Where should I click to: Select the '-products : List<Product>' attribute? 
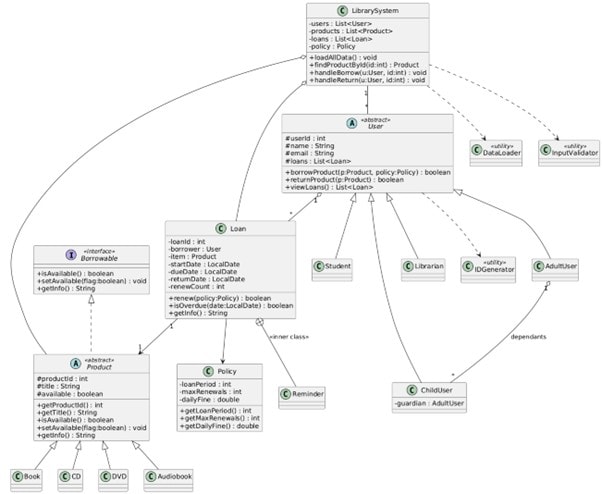click(x=351, y=31)
